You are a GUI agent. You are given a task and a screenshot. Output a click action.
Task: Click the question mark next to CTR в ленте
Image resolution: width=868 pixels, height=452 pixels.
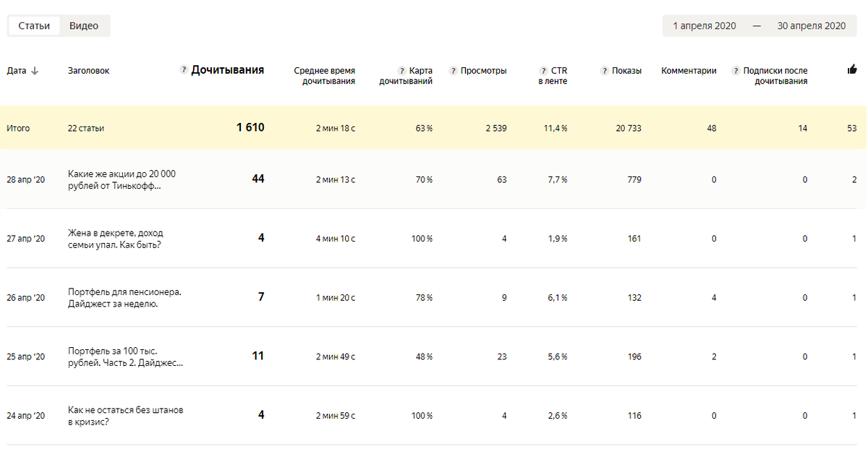[x=542, y=70]
